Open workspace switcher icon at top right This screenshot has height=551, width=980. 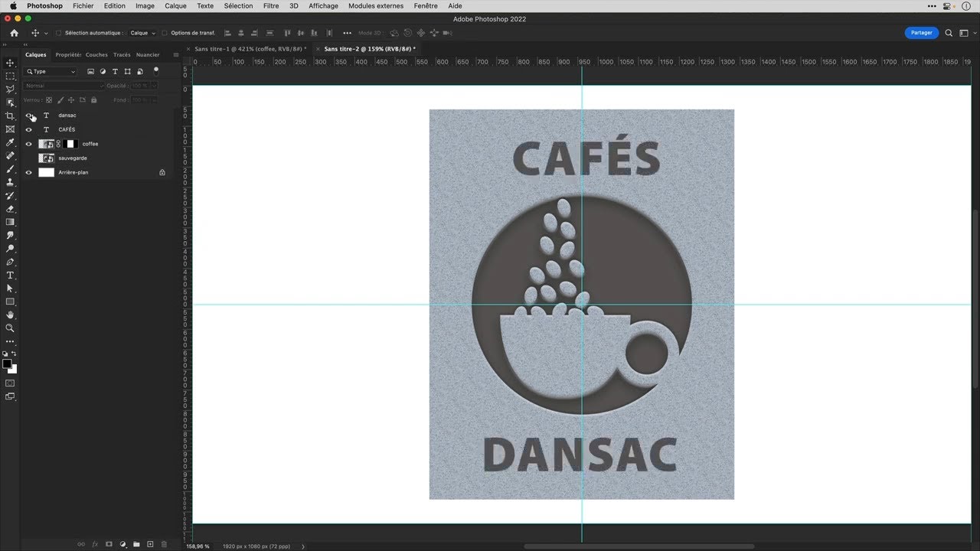tap(966, 33)
